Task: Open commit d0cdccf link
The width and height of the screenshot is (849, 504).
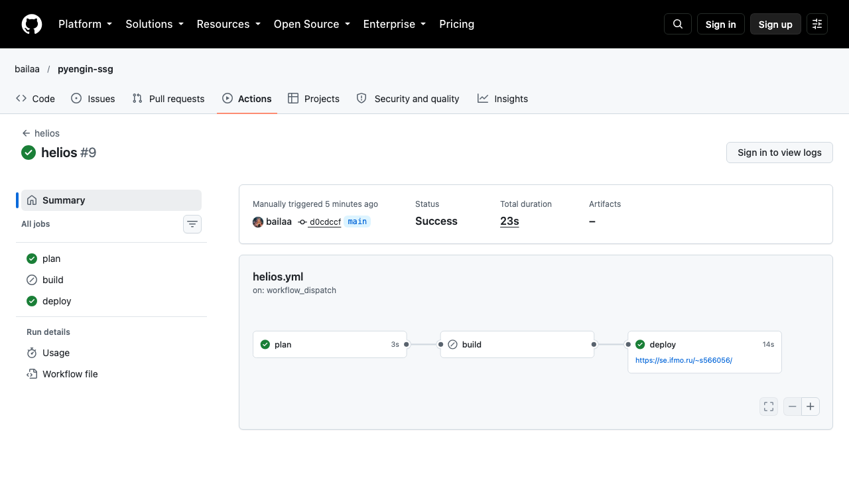Action: point(325,222)
